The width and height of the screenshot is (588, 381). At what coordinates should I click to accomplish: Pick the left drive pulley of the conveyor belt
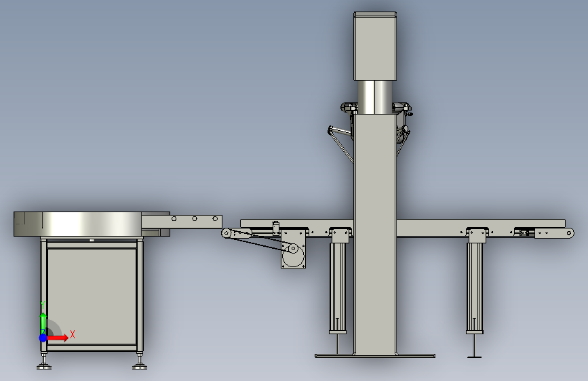coord(226,233)
